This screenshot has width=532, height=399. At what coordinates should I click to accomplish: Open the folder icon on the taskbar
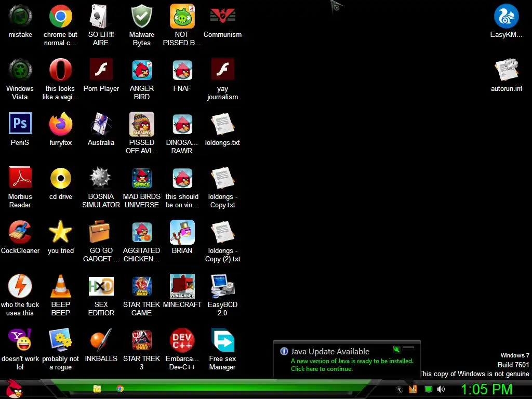[x=97, y=389]
